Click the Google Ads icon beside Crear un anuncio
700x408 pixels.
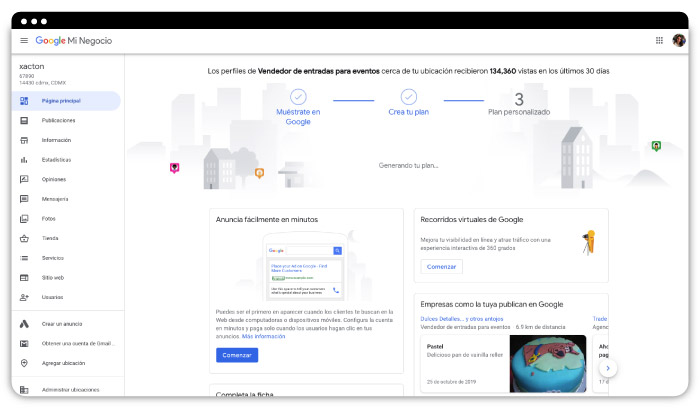click(24, 324)
